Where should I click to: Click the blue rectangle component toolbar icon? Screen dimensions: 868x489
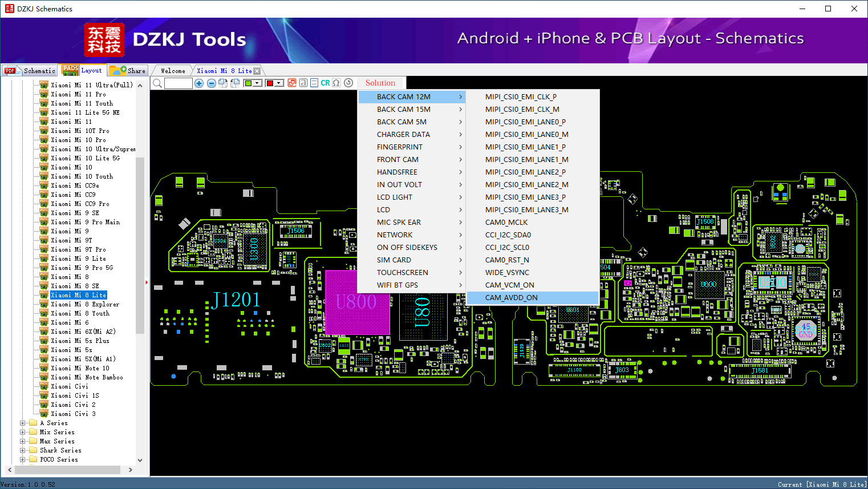[314, 83]
